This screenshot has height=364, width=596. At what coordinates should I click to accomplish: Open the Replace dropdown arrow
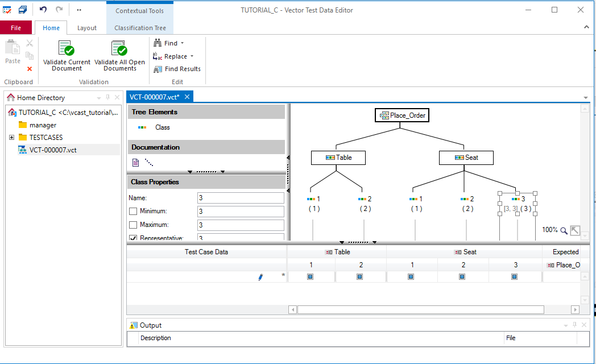pos(192,56)
